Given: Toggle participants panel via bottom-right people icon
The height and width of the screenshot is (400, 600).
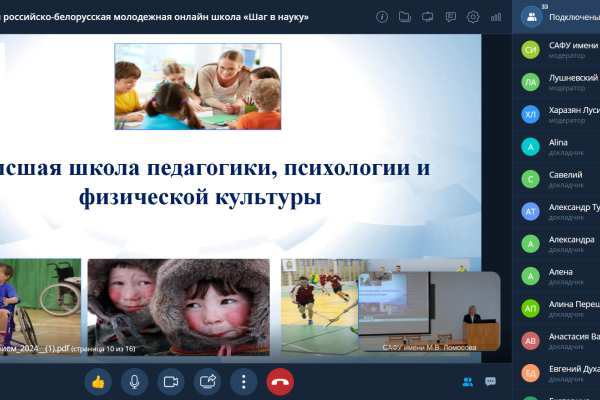Looking at the screenshot, I should [x=467, y=381].
